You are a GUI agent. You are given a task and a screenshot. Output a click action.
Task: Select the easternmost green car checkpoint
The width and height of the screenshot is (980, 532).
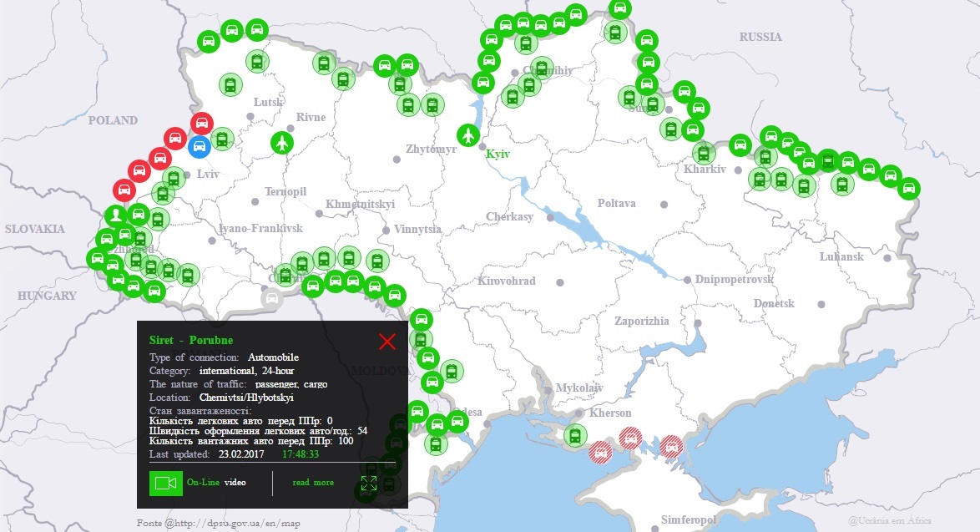pos(909,188)
